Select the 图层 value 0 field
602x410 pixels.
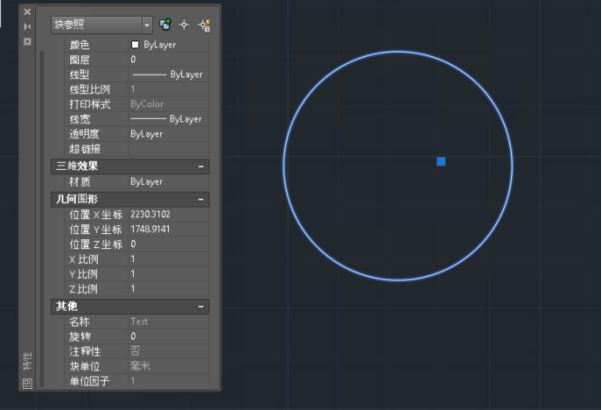click(x=169, y=60)
